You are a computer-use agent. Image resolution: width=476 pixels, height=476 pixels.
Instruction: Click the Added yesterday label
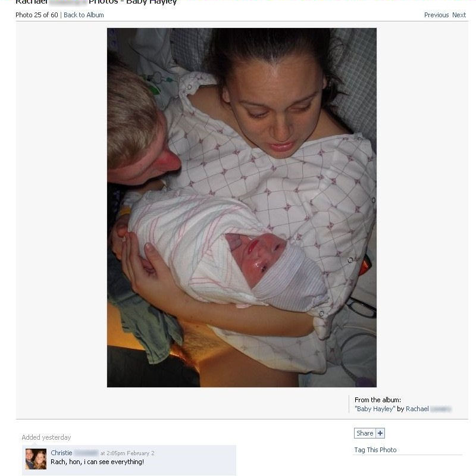(x=46, y=437)
